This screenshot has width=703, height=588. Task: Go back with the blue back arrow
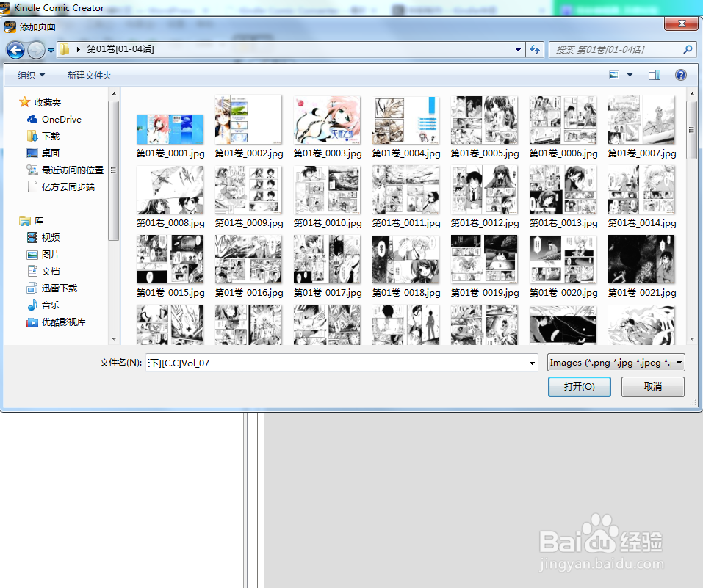(15, 50)
